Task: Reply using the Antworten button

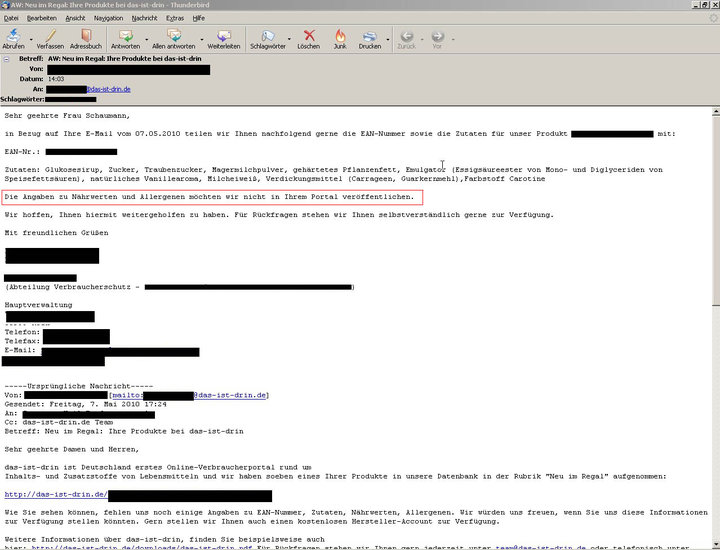Action: (125, 39)
